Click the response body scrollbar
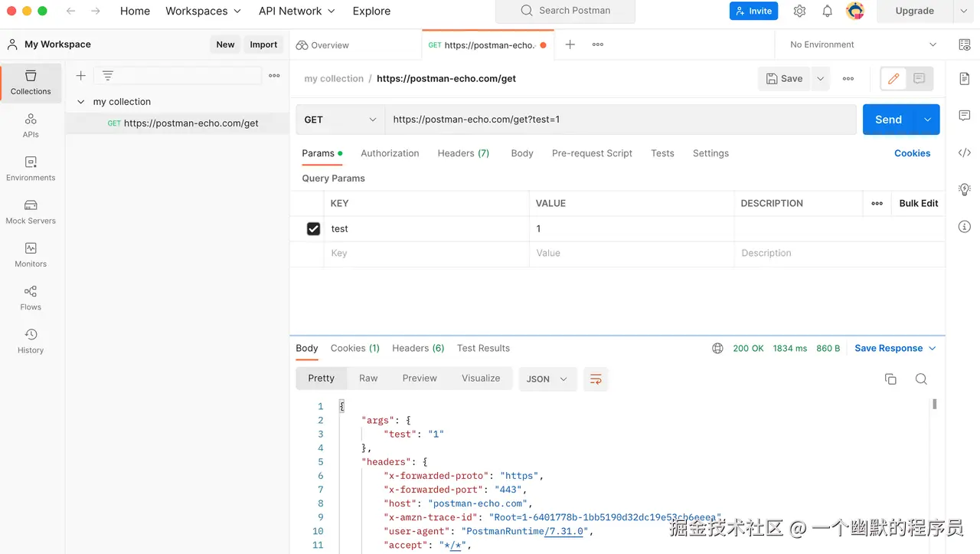Screen dimensions: 980x554 (936, 404)
